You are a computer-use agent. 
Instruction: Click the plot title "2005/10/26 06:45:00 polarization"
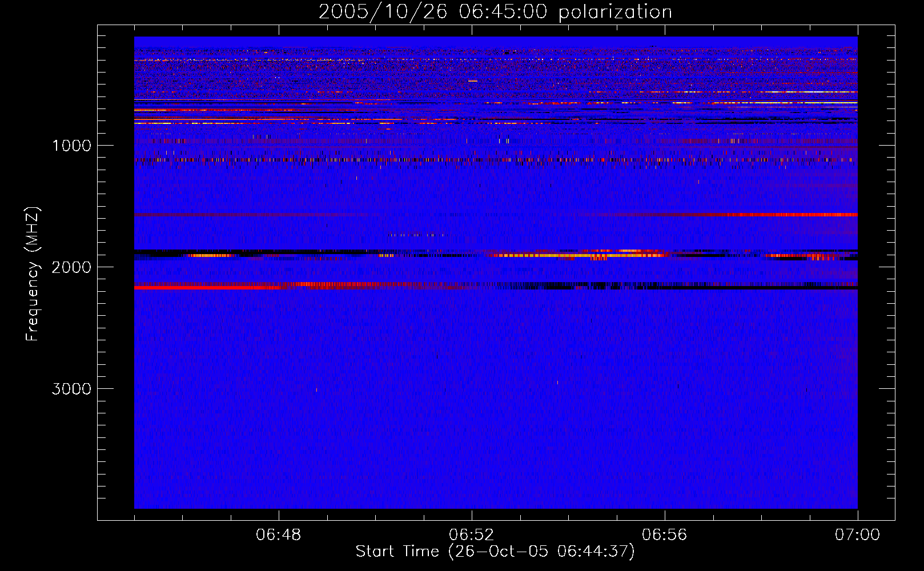point(495,11)
